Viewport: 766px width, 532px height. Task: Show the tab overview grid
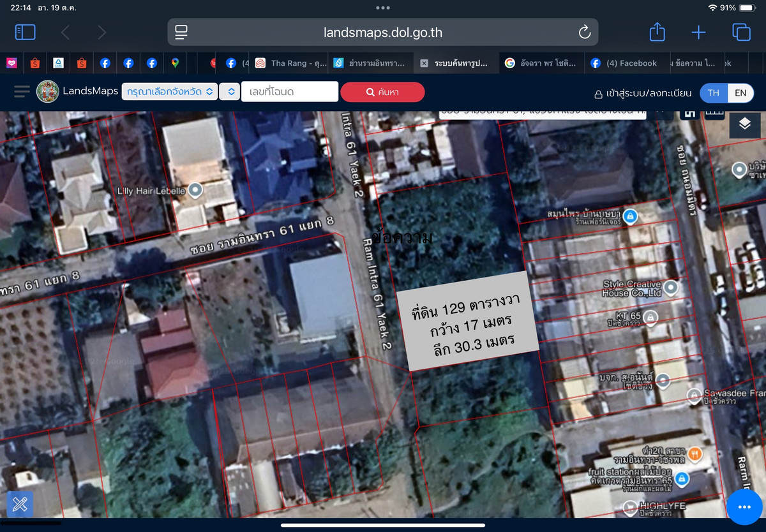click(x=741, y=32)
